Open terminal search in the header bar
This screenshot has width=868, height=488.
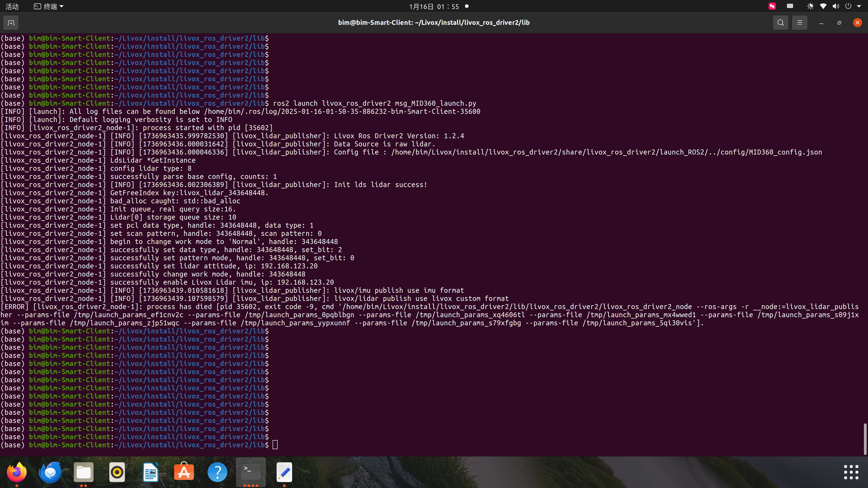(x=781, y=23)
